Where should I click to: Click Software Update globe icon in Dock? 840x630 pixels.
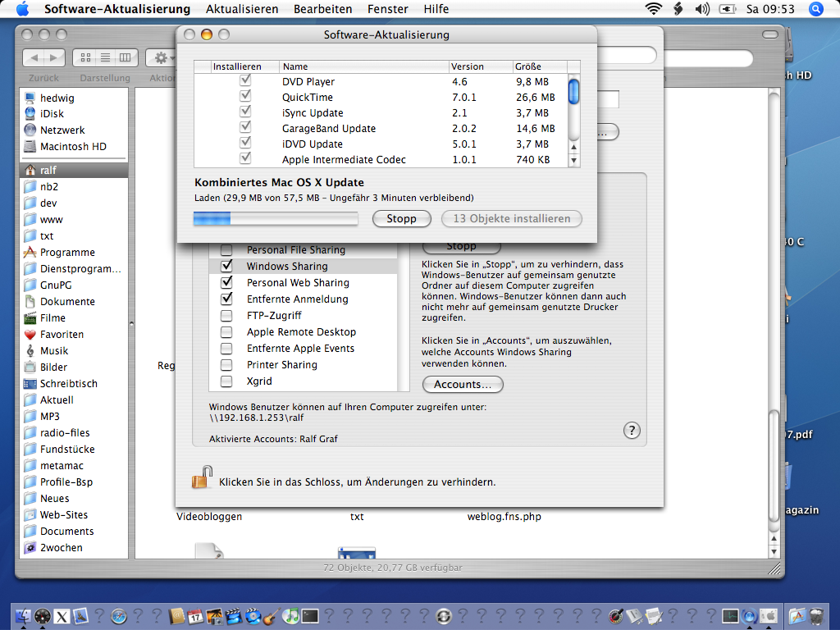point(750,616)
